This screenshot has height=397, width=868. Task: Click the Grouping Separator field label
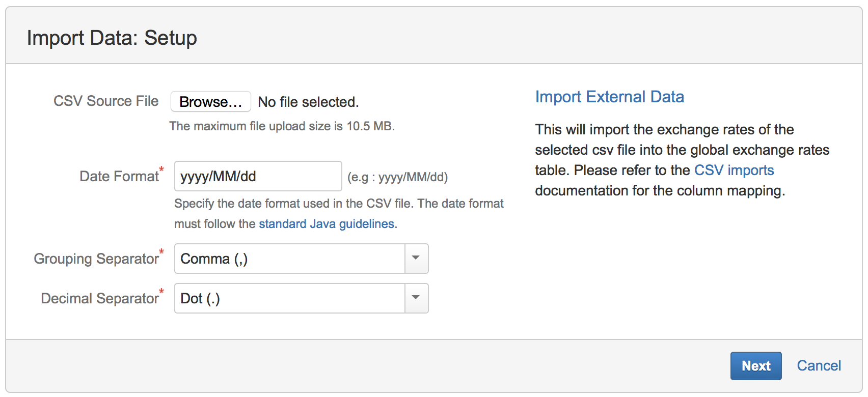click(96, 259)
